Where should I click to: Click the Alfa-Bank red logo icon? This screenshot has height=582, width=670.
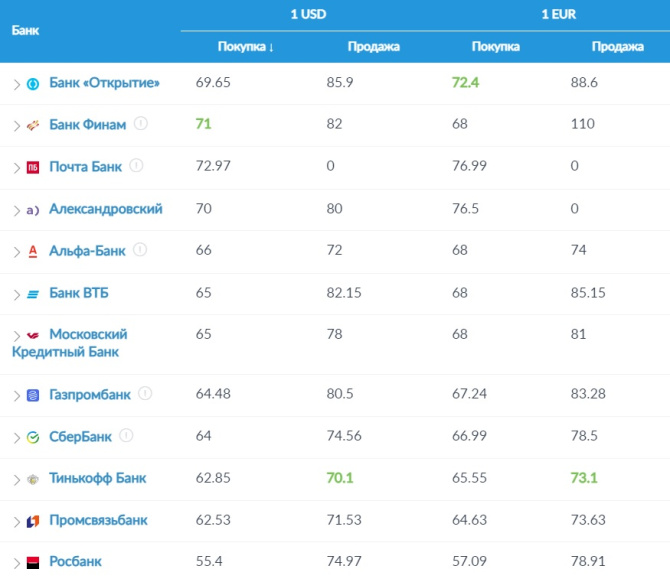[x=33, y=251]
